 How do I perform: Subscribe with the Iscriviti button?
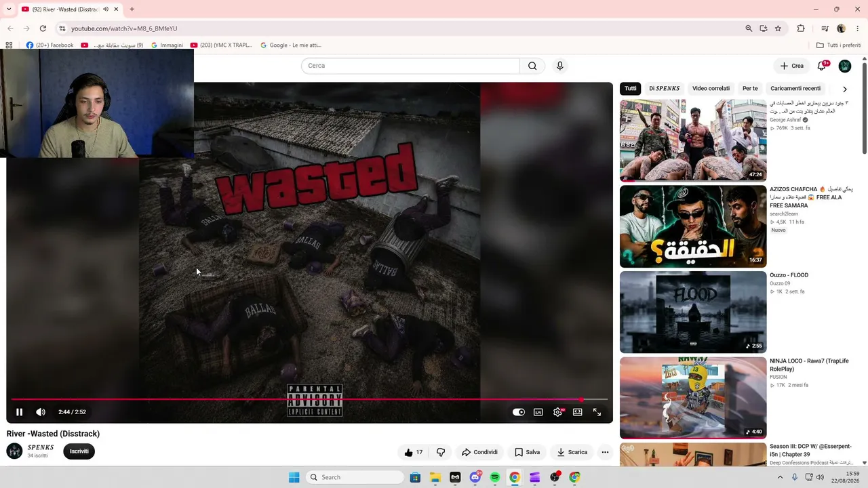tap(79, 451)
